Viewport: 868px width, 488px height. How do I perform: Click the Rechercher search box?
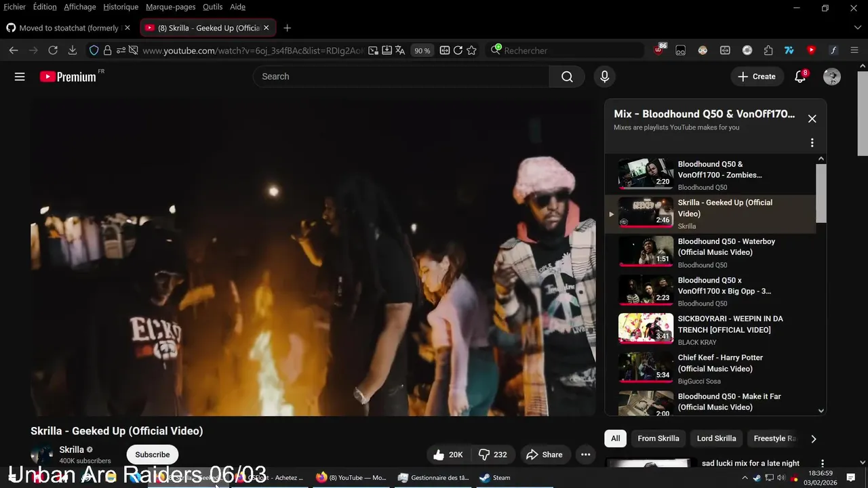click(x=565, y=50)
